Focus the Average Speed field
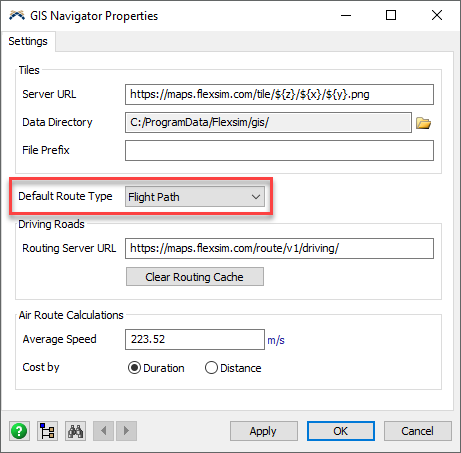The width and height of the screenshot is (461, 453). [195, 339]
